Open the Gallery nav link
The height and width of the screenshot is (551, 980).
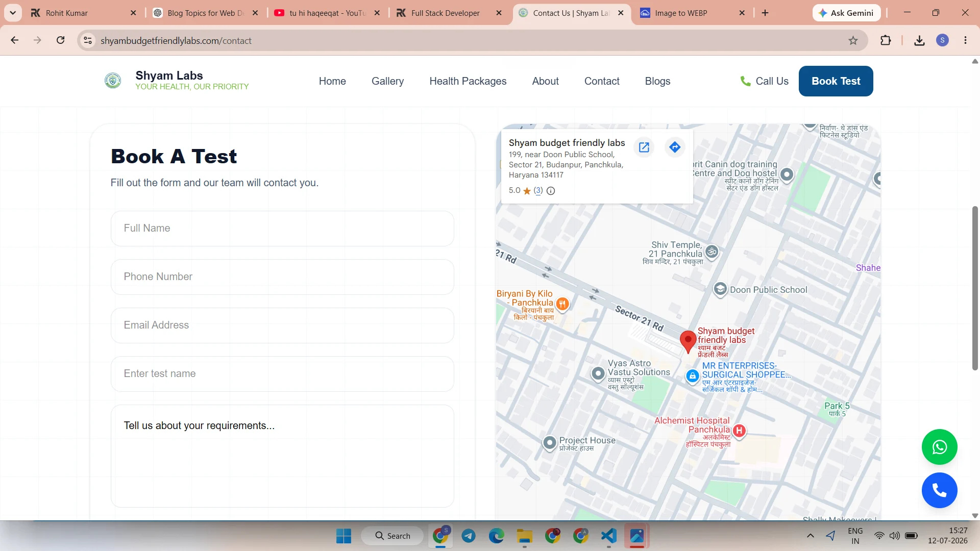(x=387, y=81)
